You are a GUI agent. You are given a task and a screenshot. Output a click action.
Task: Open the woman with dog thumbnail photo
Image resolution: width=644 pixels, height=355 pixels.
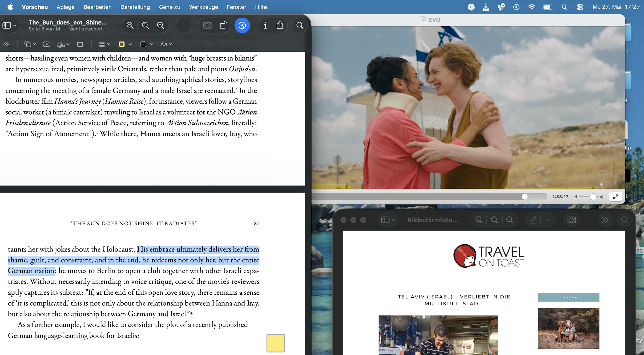point(569,328)
